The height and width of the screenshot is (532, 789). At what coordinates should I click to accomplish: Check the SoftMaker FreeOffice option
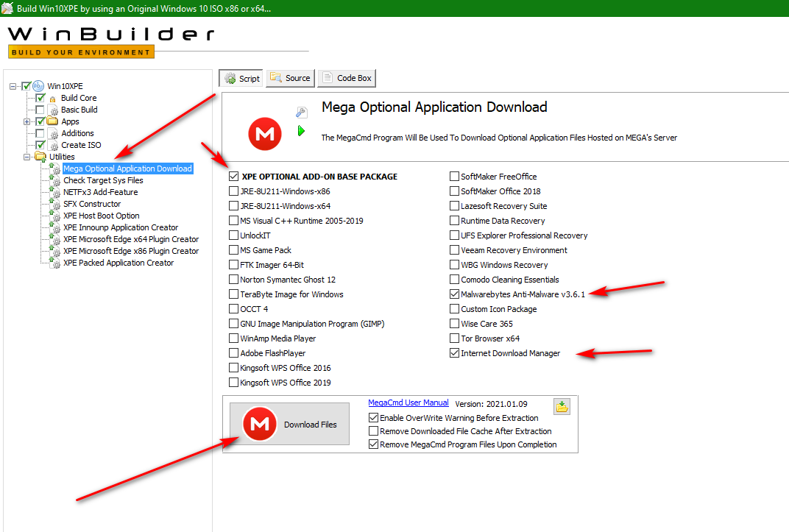[x=454, y=177]
